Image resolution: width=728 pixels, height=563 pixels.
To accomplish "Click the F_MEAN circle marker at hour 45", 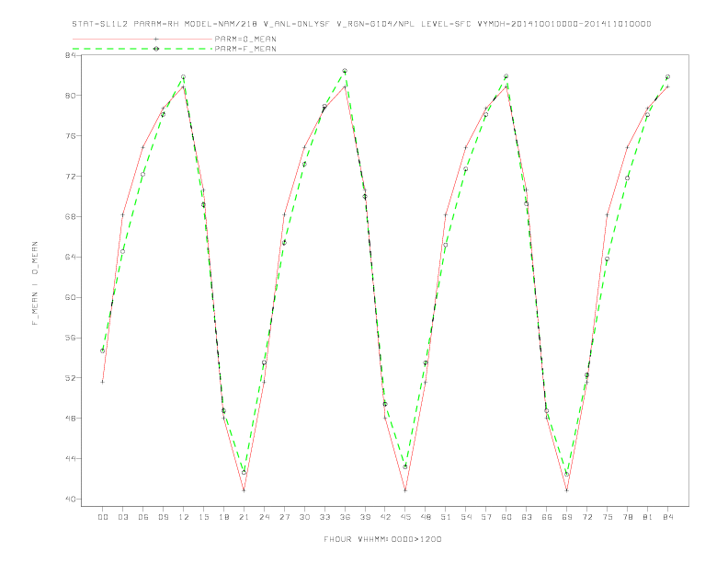I will tap(405, 466).
